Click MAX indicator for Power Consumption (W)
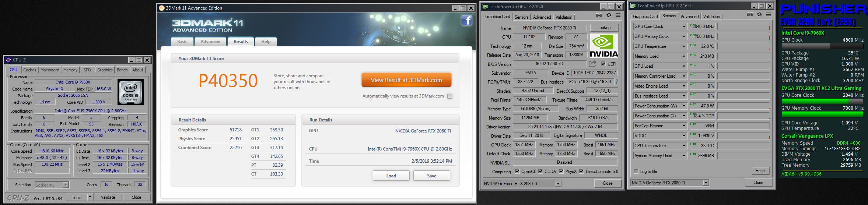Viewport: 868px width, 205px height. 693,105
